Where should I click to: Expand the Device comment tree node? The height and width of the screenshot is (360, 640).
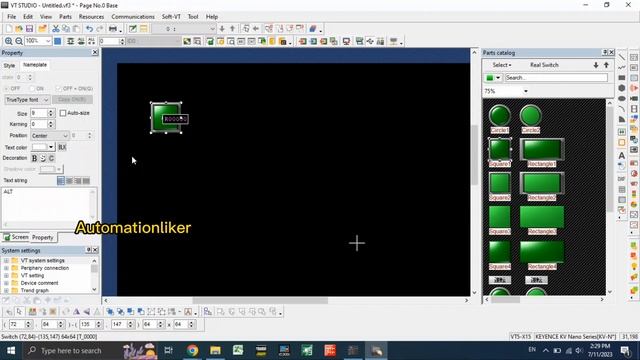(x=6, y=283)
